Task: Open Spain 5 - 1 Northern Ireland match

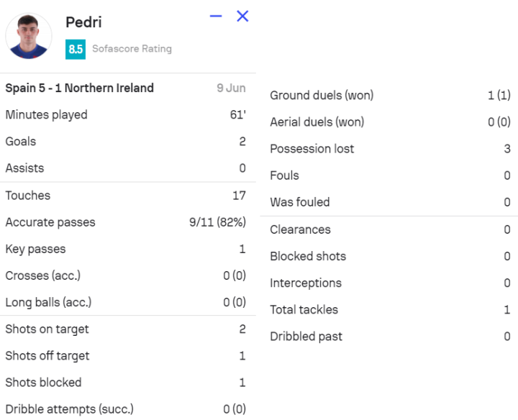Action: tap(80, 88)
